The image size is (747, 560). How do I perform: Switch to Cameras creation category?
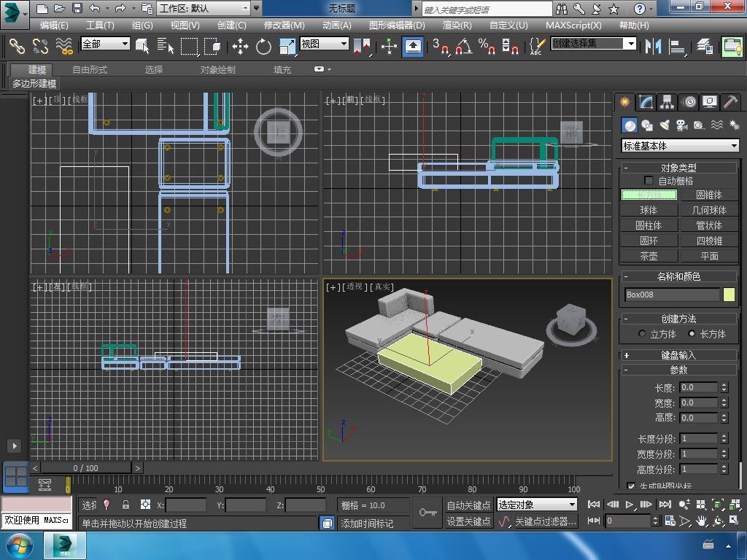click(681, 125)
